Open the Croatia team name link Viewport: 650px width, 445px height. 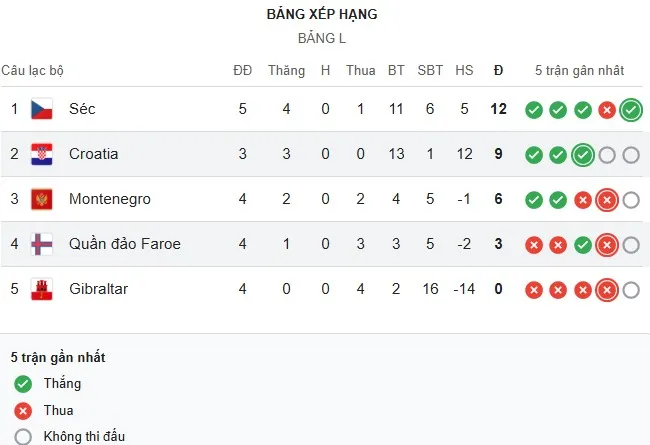point(94,154)
